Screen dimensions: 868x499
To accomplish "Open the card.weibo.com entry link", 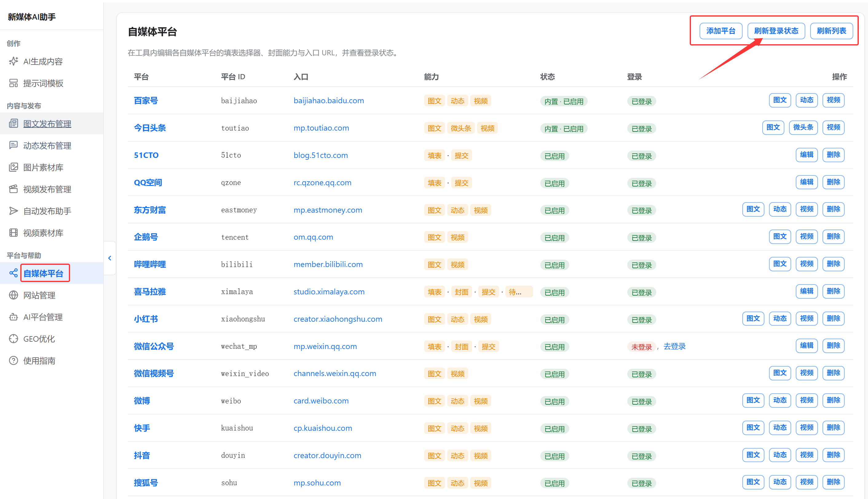I will pyautogui.click(x=321, y=401).
